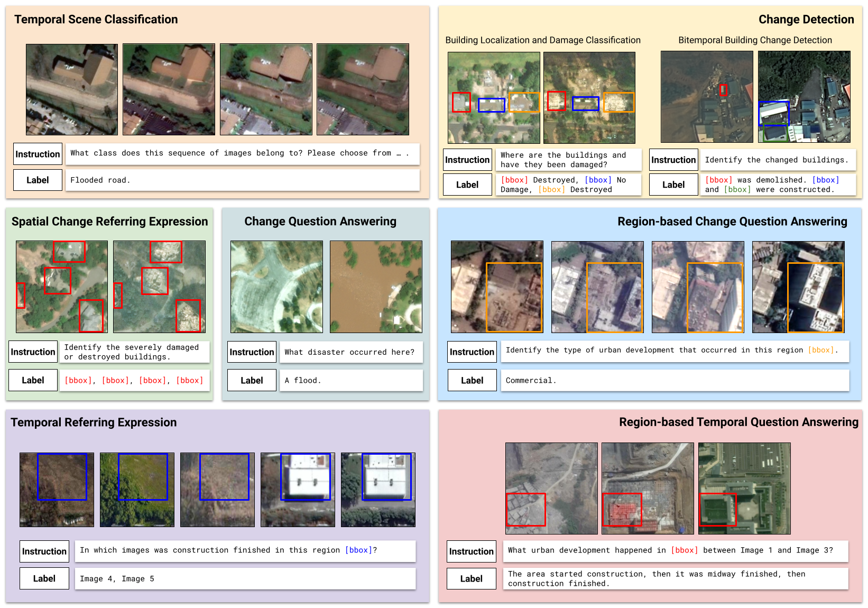Viewport: 868px width, 608px height.
Task: Select the second image of the Temporal Scene Classification sequence
Action: (x=169, y=89)
